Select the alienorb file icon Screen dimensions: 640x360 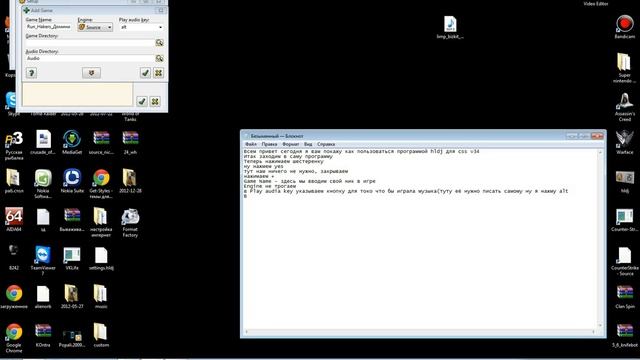(x=43, y=297)
